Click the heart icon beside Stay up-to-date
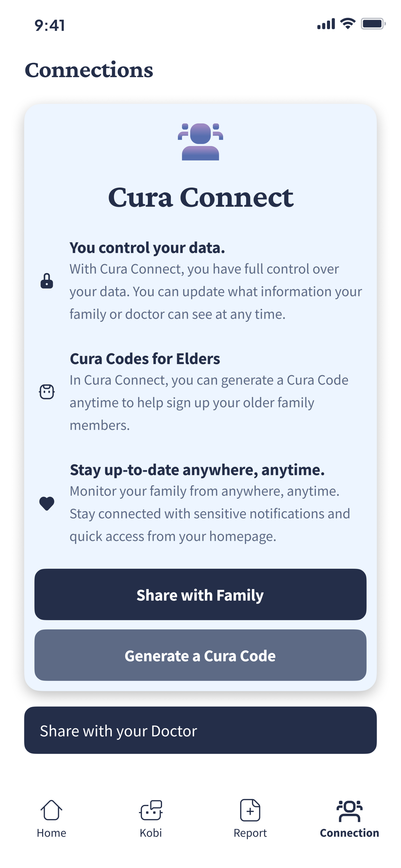 point(47,504)
